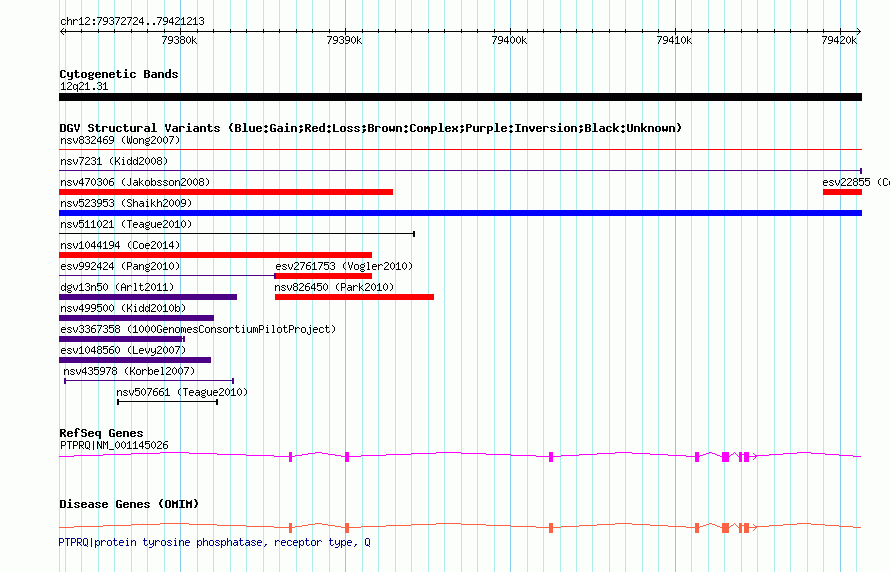Click the RefSeq Genes track title
890x572 pixels.
(x=101, y=433)
